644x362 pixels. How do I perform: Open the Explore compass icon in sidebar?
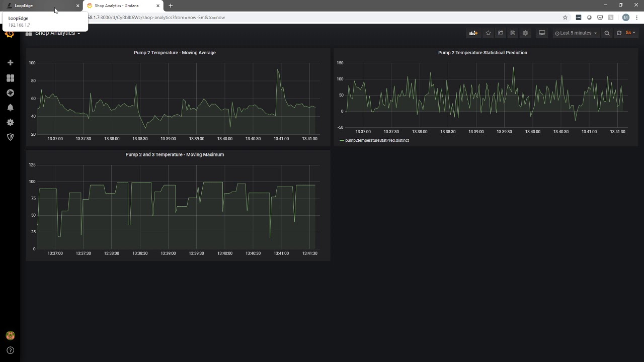pos(10,93)
